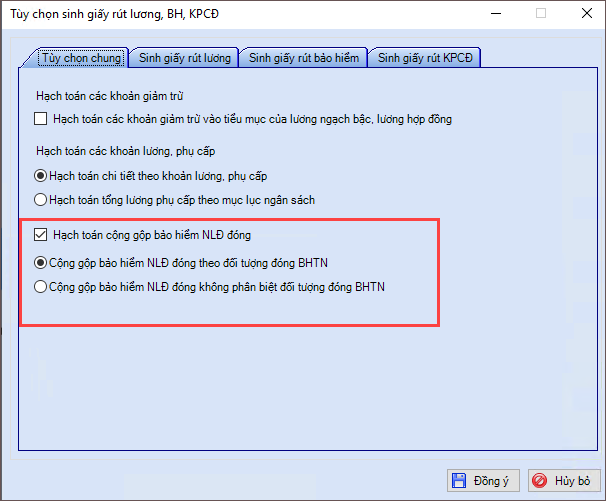Screen dimensions: 606x501
Task: Open the Sinh giấy rút lương tab
Action: pos(185,58)
